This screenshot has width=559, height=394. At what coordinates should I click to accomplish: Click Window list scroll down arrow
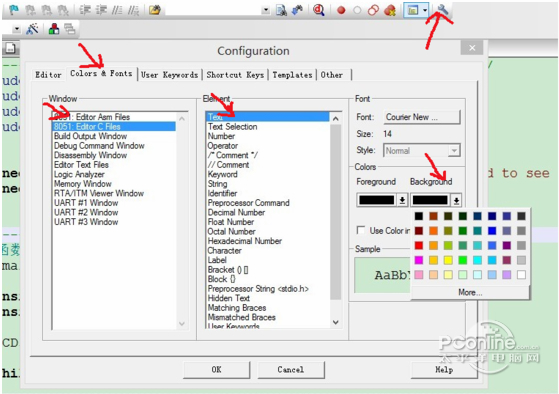click(x=182, y=323)
